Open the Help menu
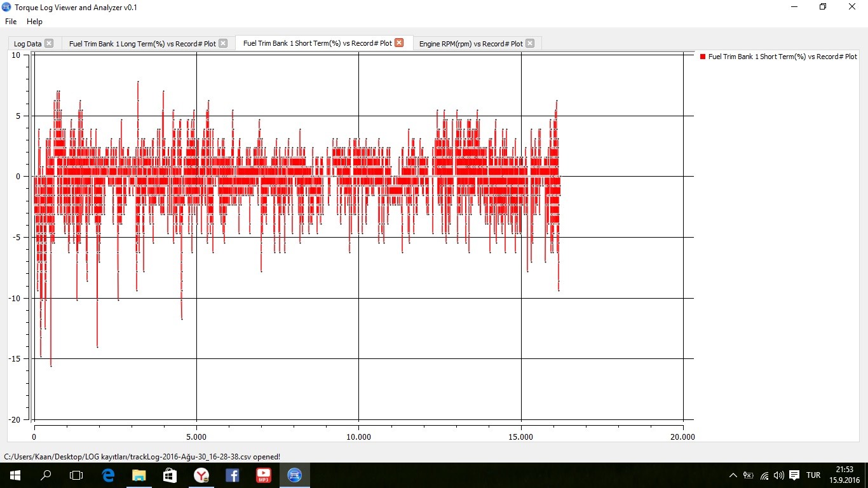The width and height of the screenshot is (868, 488). point(34,21)
